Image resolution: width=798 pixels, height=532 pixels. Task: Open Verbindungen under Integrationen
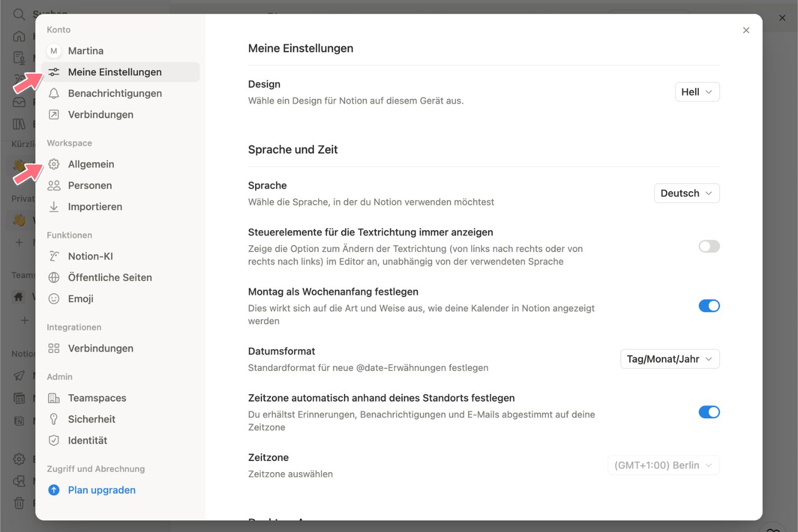pyautogui.click(x=100, y=348)
